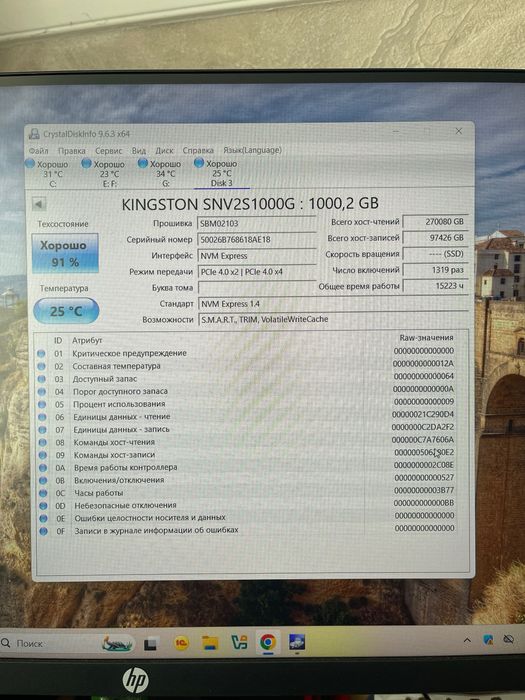Click raw value 00000000003B77
This screenshot has width=525, height=700.
coord(424,490)
